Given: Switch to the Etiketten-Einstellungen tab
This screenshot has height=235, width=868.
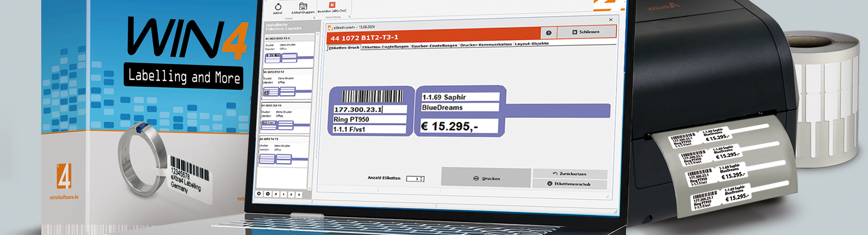Looking at the screenshot, I should (385, 47).
